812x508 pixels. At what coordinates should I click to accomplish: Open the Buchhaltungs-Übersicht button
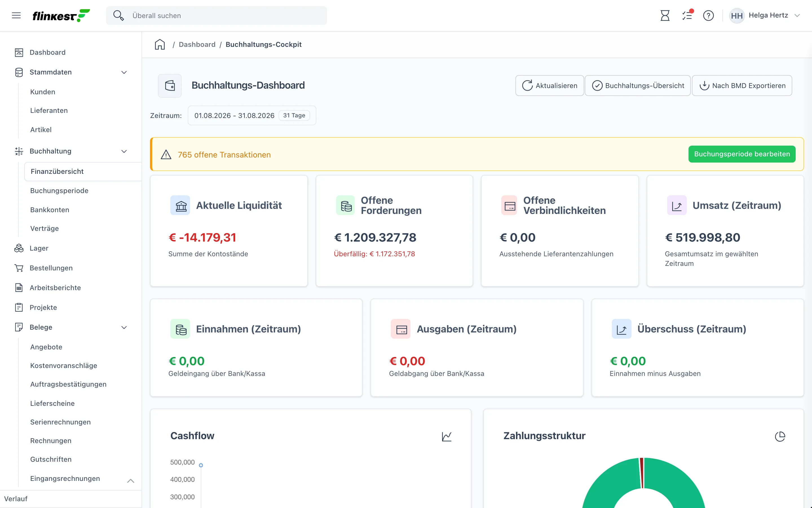pos(638,86)
